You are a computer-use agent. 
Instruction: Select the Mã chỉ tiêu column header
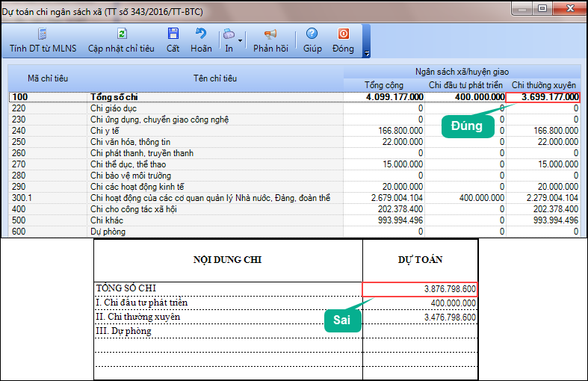click(48, 78)
